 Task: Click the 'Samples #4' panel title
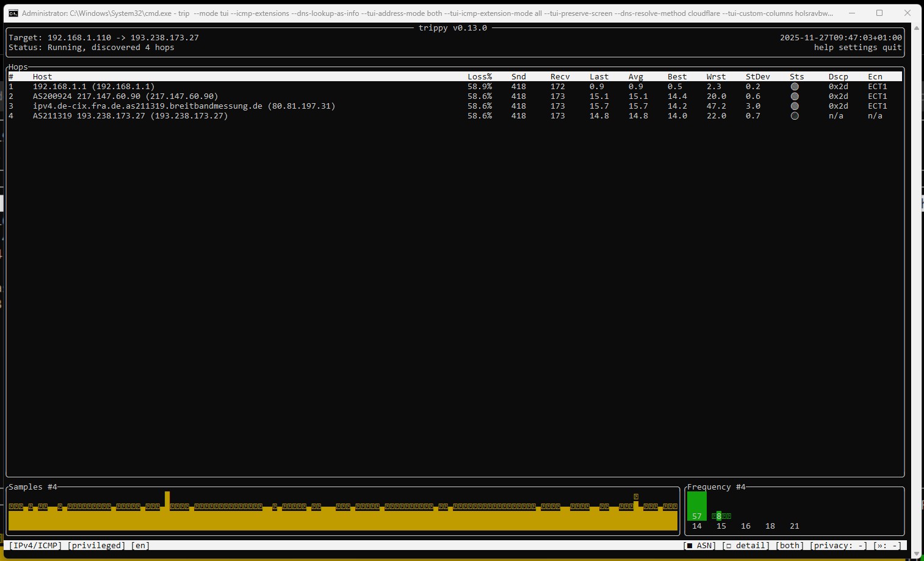pyautogui.click(x=33, y=487)
